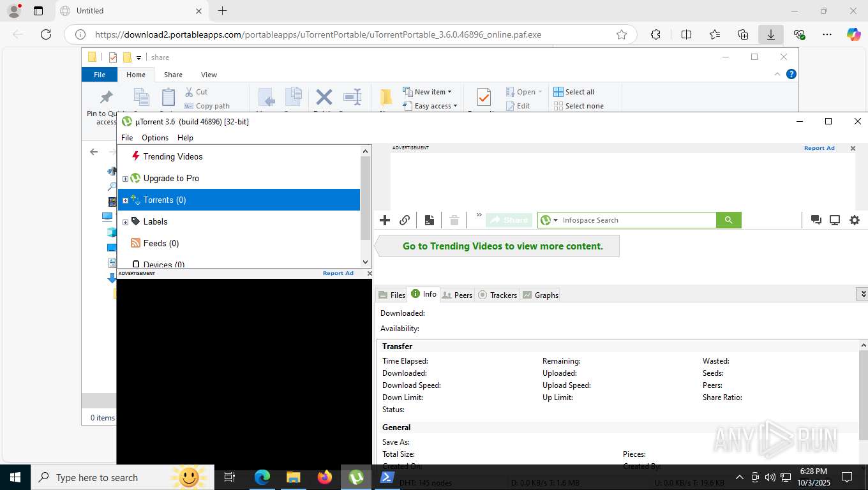Open the New item dropdown in Explorer
868x490 pixels.
[427, 92]
